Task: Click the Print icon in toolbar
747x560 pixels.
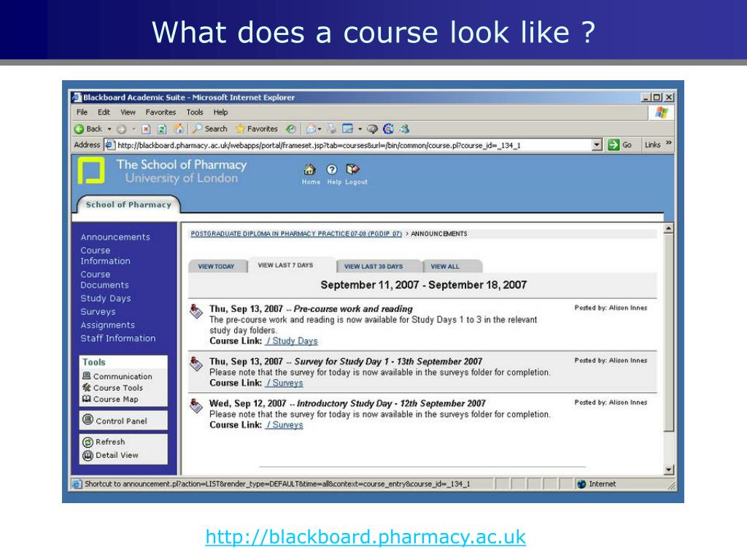Action: pyautogui.click(x=332, y=129)
